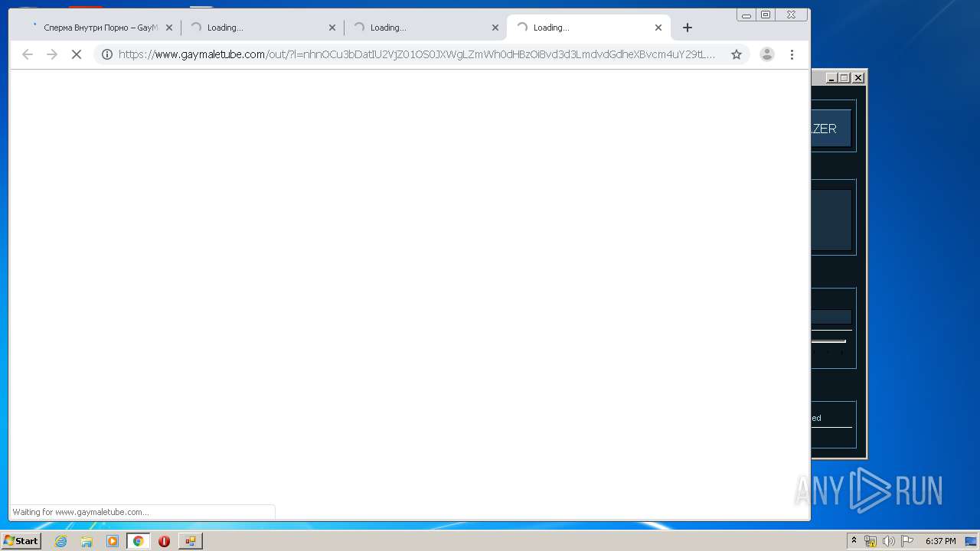Open Windows Media Player taskbar icon
Image resolution: width=980 pixels, height=551 pixels.
click(113, 541)
